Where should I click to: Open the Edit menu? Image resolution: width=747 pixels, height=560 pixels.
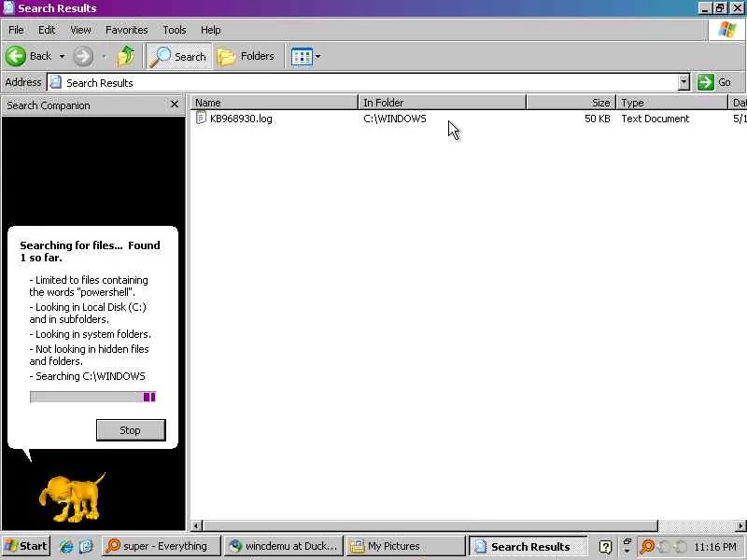tap(47, 30)
